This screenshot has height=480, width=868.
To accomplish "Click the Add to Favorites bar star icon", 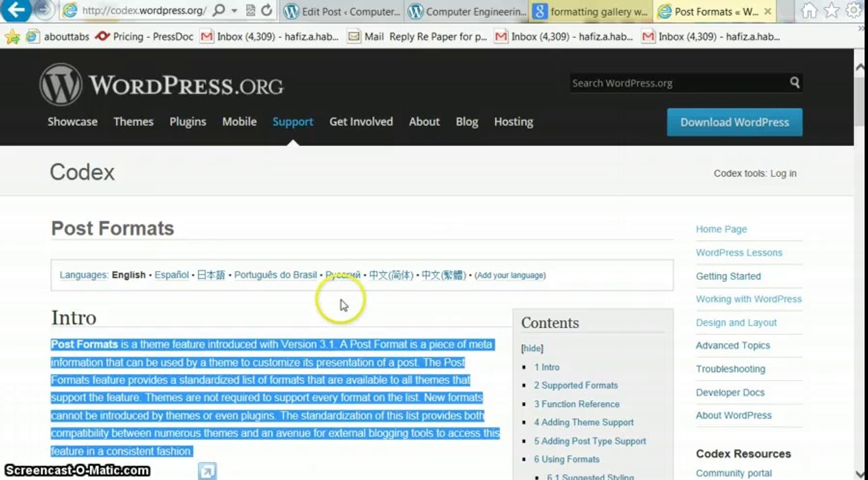I will pyautogui.click(x=11, y=37).
